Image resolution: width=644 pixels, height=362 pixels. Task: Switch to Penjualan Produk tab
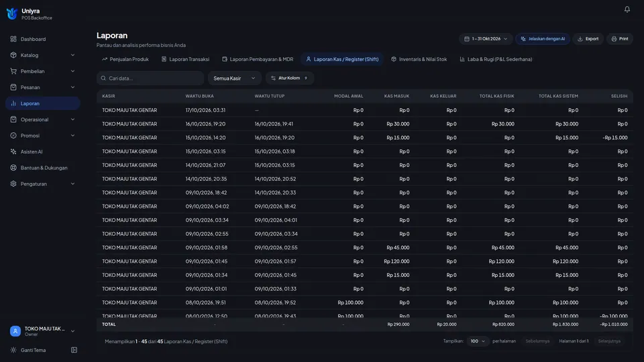[x=125, y=59]
